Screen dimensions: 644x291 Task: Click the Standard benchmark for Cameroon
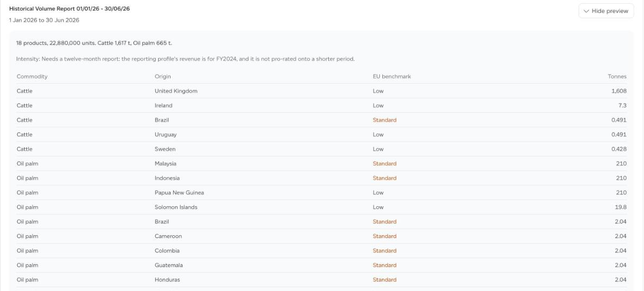click(x=385, y=236)
